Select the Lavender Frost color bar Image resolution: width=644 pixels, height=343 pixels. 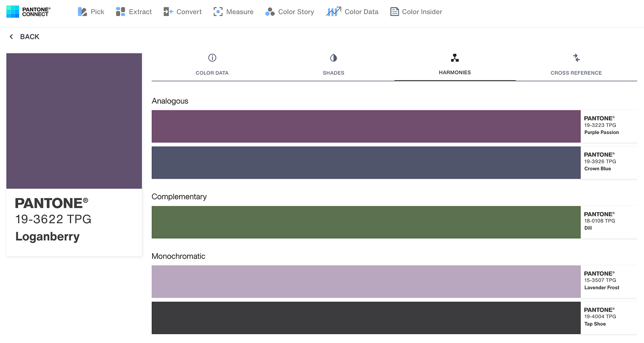(366, 282)
